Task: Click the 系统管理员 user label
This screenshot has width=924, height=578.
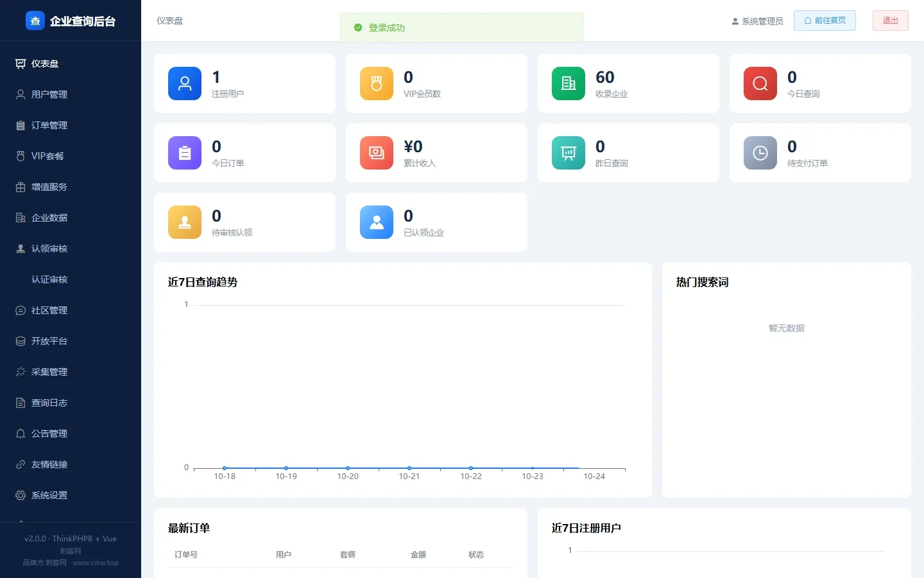Action: click(x=757, y=21)
